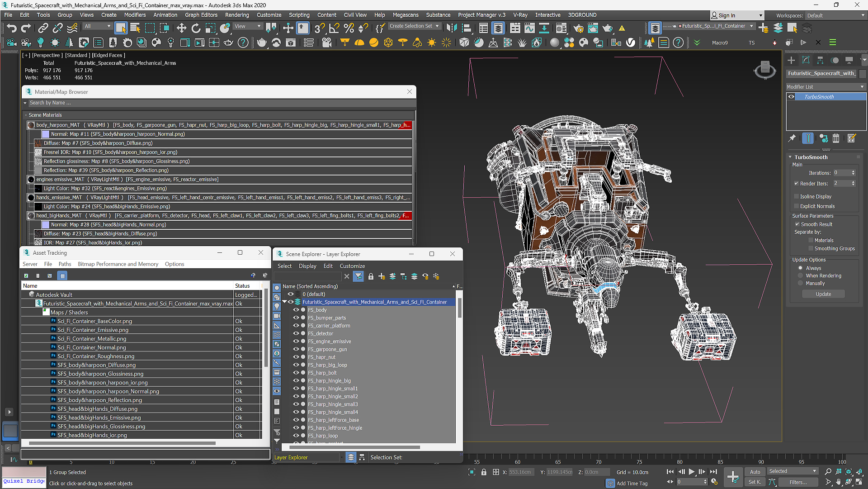Toggle Render Iters checkbox
The width and height of the screenshot is (868, 489).
click(796, 183)
